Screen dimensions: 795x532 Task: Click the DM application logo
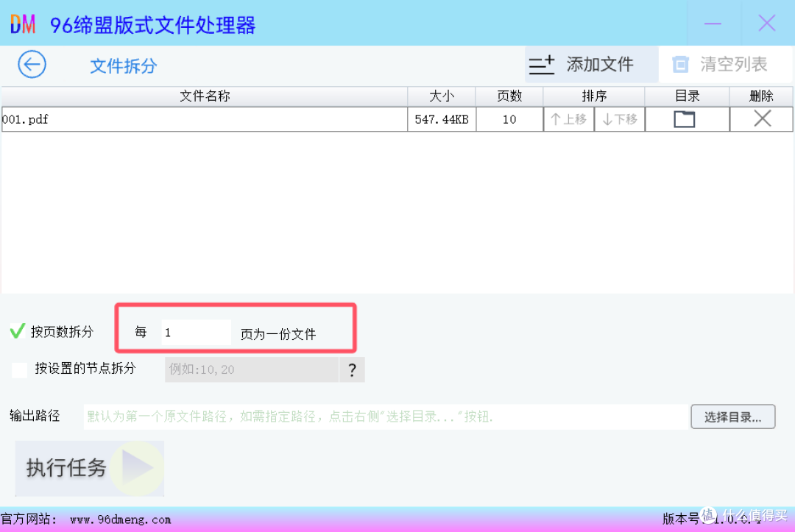point(23,24)
